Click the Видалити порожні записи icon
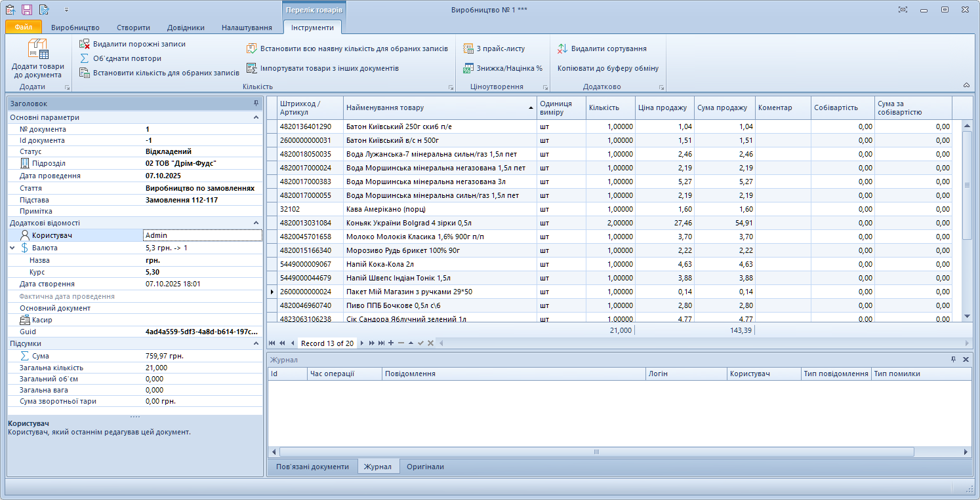980x500 pixels. (x=85, y=44)
